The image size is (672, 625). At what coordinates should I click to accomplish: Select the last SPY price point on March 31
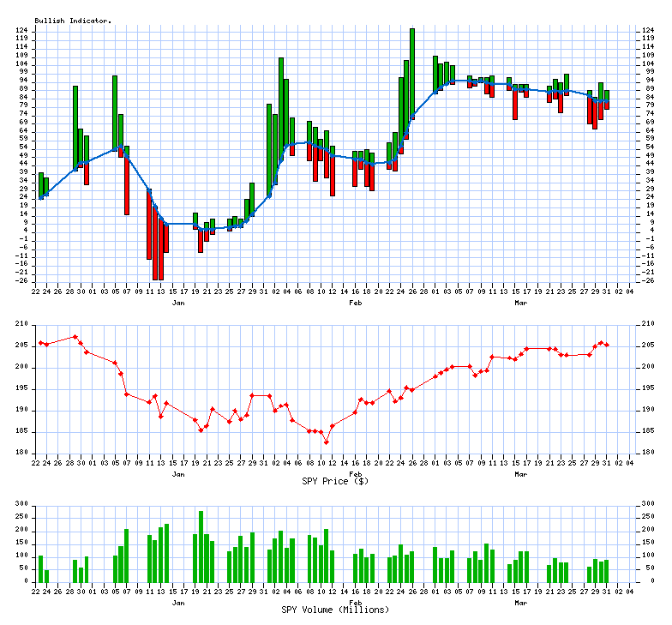[607, 345]
